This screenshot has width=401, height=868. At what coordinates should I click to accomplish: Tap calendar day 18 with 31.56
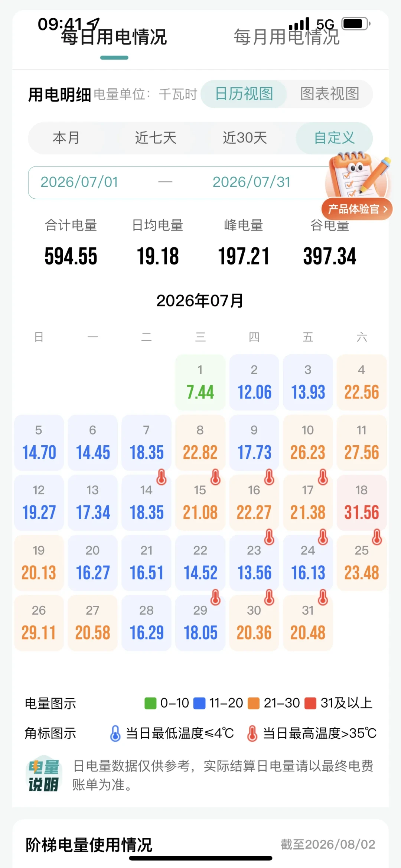click(362, 503)
